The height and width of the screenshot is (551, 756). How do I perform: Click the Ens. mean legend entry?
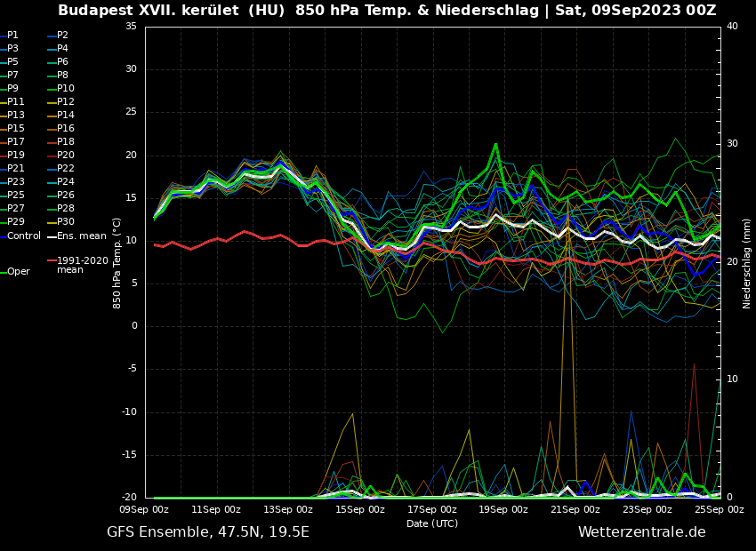tap(81, 236)
